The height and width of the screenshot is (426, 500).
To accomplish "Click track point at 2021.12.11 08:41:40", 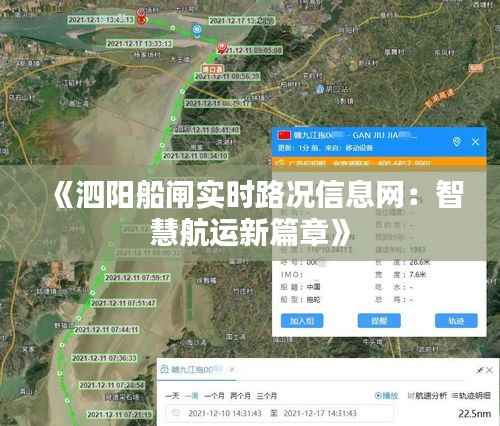I will [x=173, y=118].
